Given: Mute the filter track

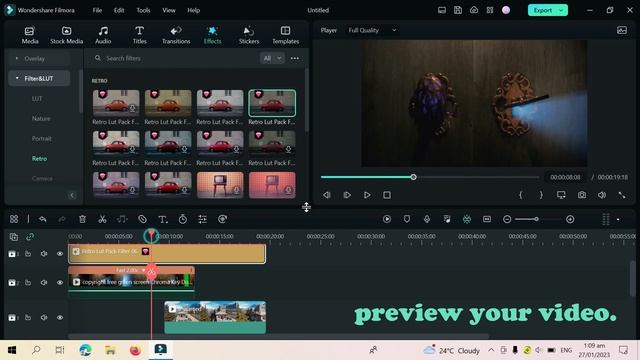Looking at the screenshot, I should [44, 254].
